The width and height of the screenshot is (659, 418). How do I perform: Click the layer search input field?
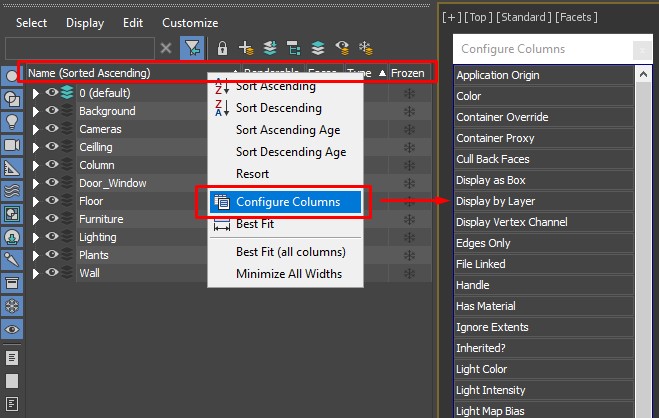coord(80,48)
